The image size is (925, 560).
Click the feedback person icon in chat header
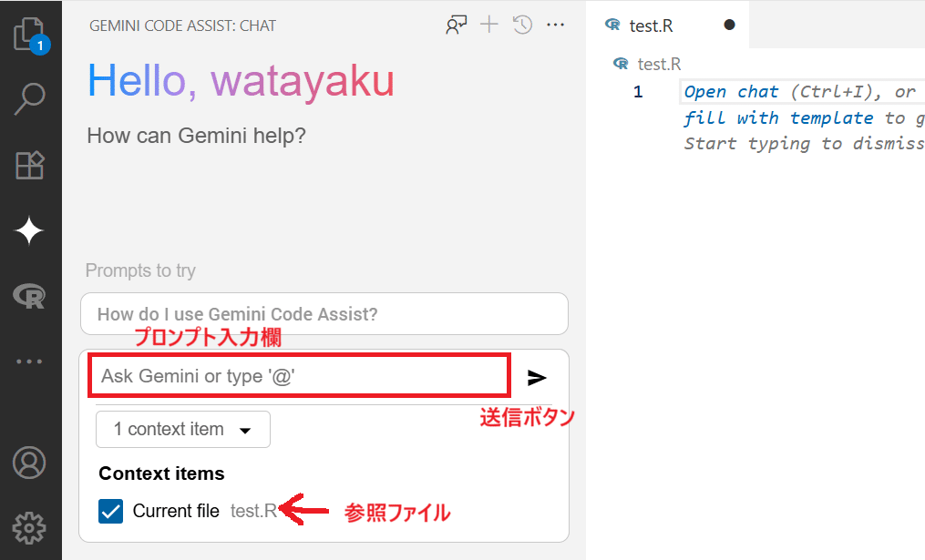(x=456, y=25)
